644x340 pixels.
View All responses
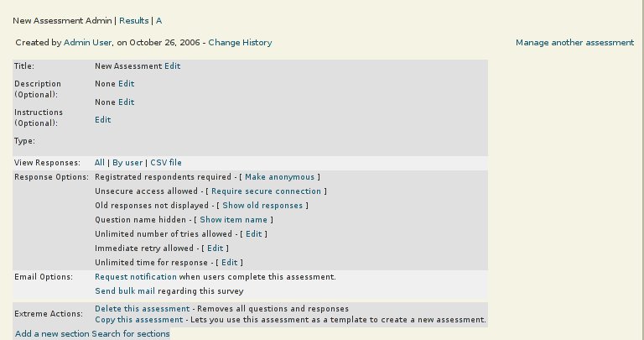[100, 163]
